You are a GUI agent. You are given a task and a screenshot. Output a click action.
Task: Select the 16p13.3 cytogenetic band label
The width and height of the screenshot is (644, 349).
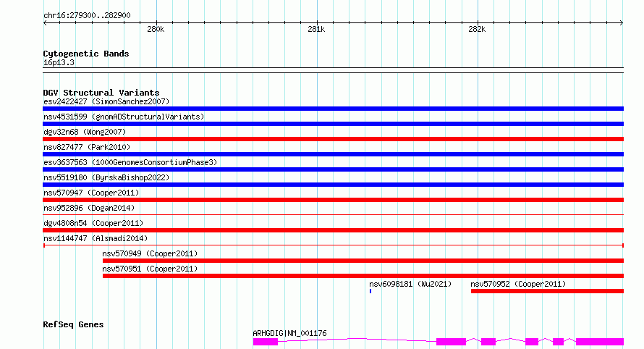pos(59,62)
